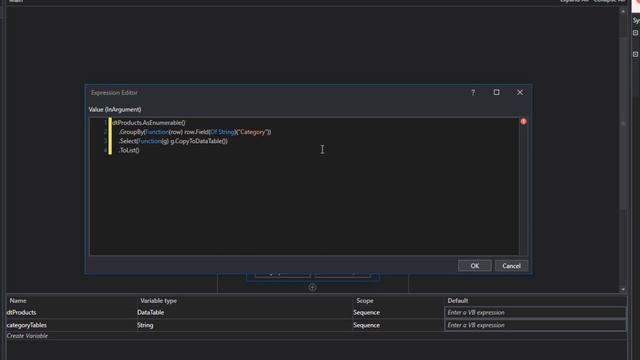
Task: Click designer scrollbar up arrow
Action: click(623, 11)
